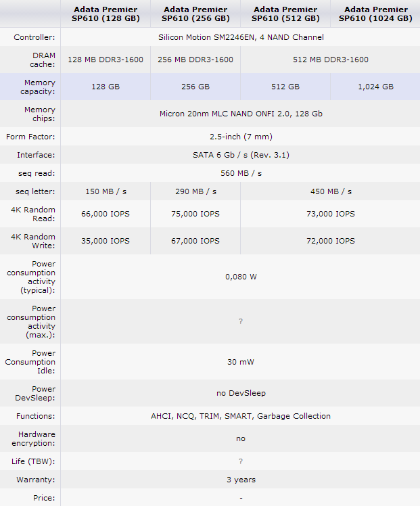Click the 75,000 IOPS cell
Viewport: 420px width, 506px height.
pos(195,214)
